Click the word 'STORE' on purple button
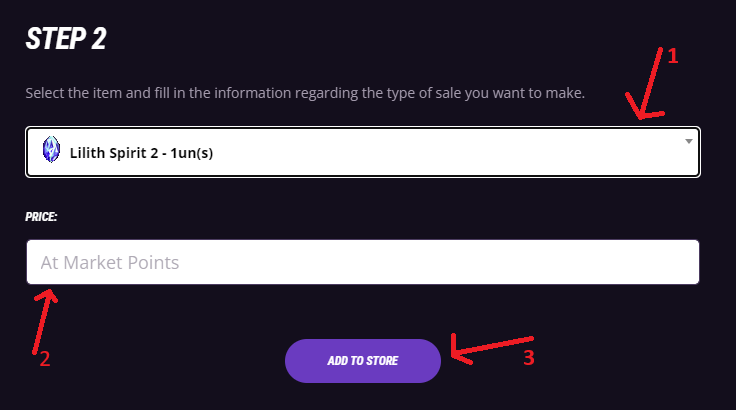The width and height of the screenshot is (736, 410). tap(382, 361)
